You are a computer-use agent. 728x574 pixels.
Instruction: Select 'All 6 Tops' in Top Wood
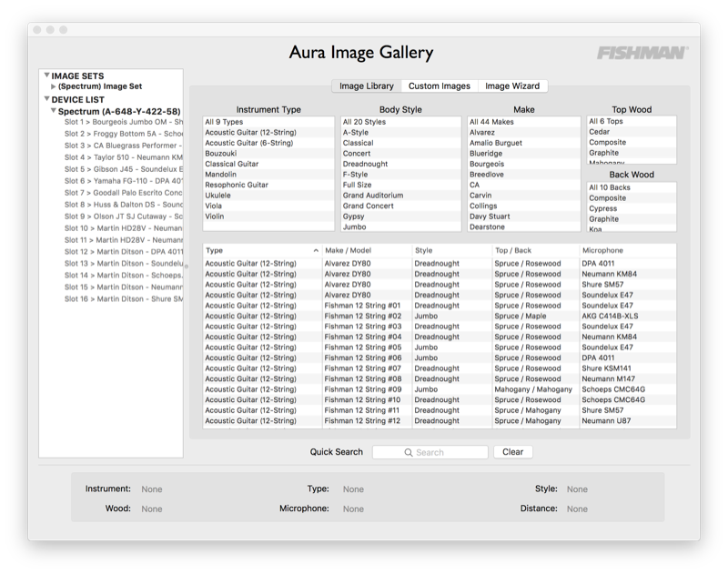click(632, 121)
